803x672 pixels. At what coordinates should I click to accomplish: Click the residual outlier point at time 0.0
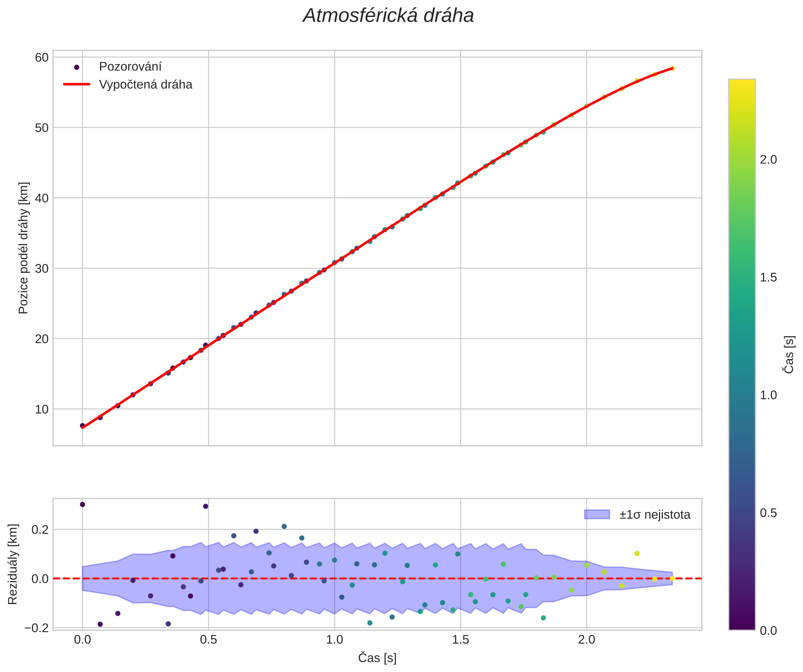pyautogui.click(x=82, y=504)
